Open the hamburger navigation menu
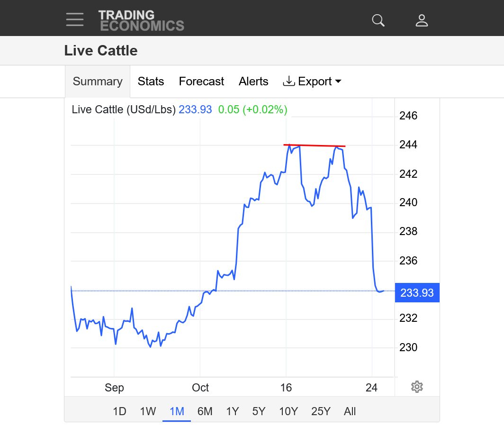This screenshot has width=504, height=427. pyautogui.click(x=75, y=20)
